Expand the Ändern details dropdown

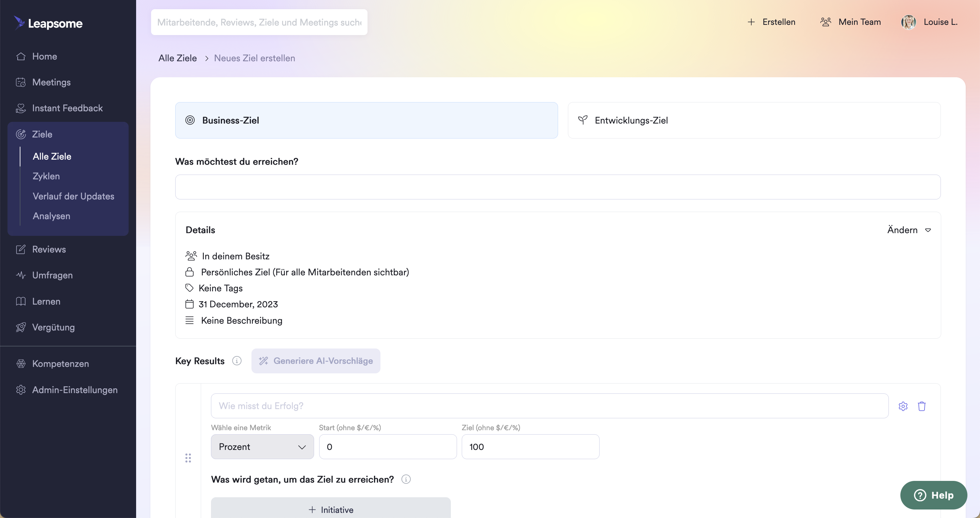click(909, 230)
